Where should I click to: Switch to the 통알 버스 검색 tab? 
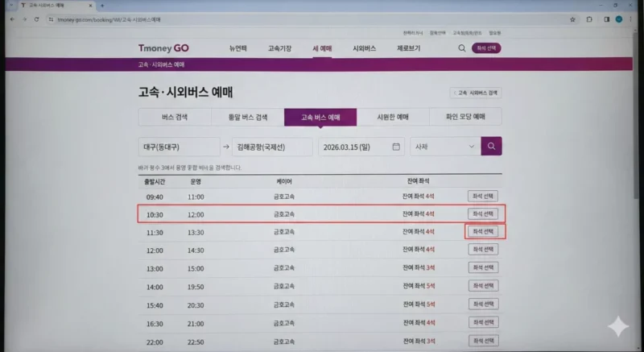click(x=248, y=117)
